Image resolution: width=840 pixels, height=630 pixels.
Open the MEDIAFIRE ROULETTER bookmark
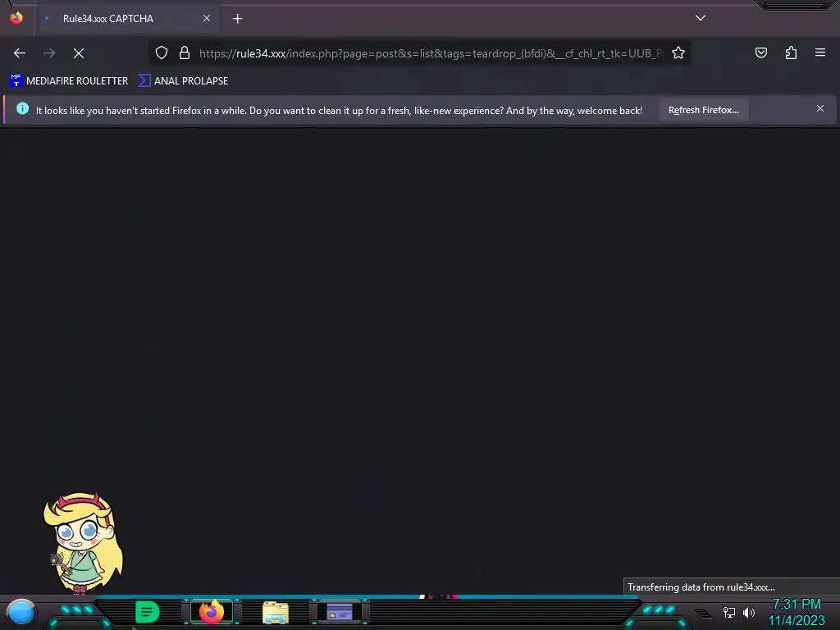point(69,81)
